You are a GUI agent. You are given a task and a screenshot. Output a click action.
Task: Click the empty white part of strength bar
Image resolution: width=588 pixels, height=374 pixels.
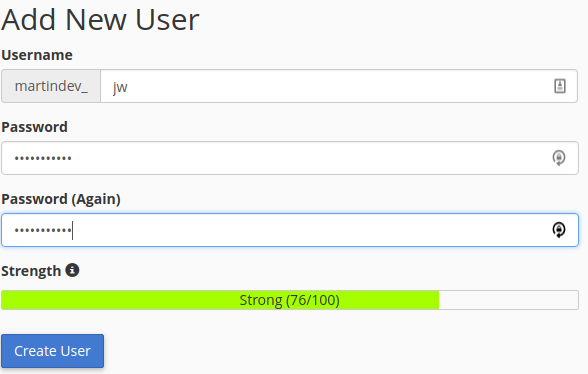point(508,300)
